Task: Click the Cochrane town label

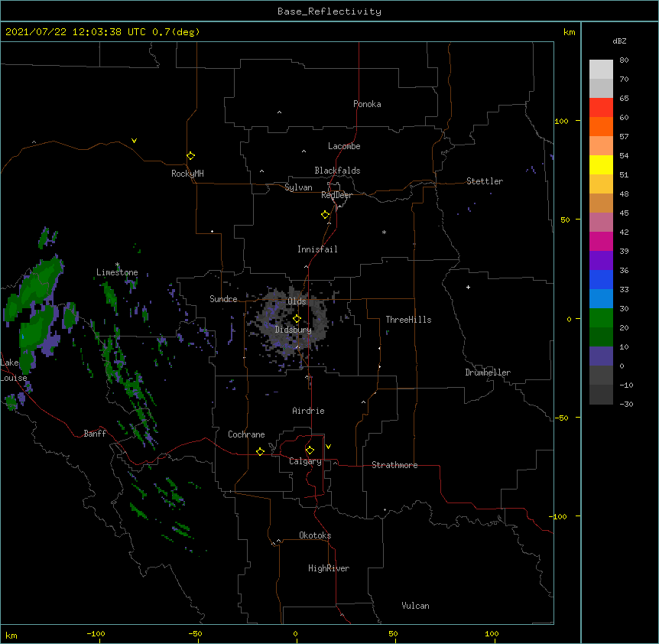Action: [x=246, y=434]
